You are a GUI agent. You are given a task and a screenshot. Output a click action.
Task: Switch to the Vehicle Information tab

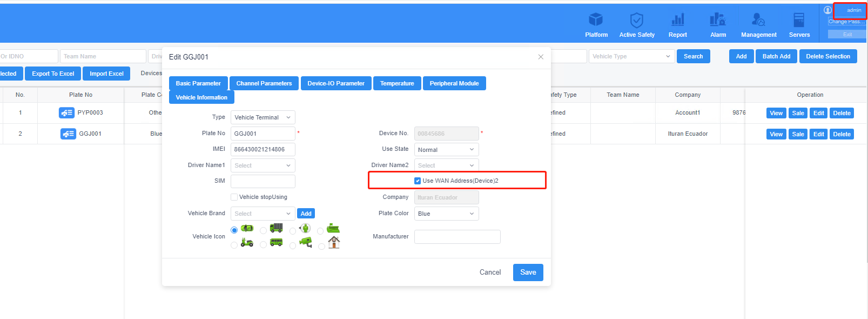point(201,97)
